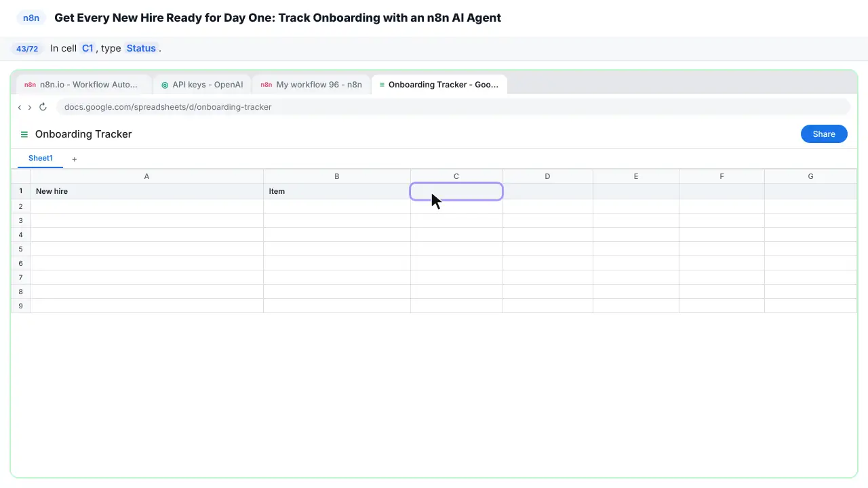Select the Onboarding Tracker browser tab

point(439,85)
